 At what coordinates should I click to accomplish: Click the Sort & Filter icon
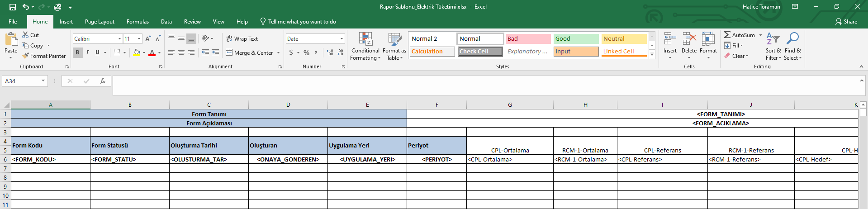click(x=773, y=39)
